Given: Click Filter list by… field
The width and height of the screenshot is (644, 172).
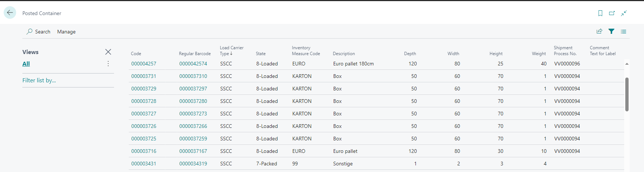Looking at the screenshot, I should click(39, 80).
